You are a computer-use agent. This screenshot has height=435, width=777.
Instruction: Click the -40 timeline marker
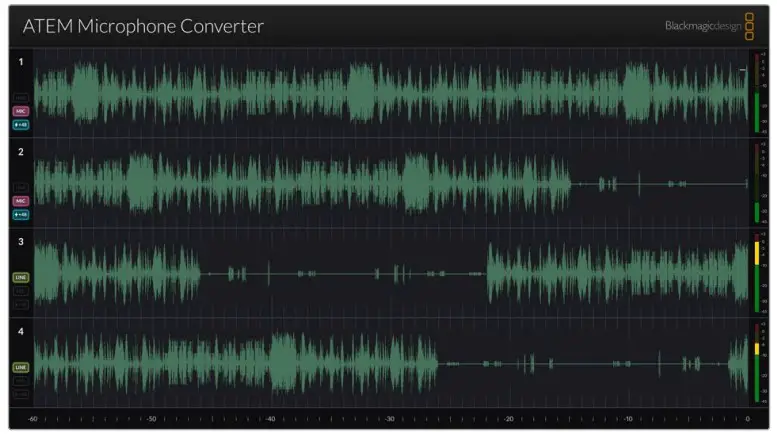271,419
